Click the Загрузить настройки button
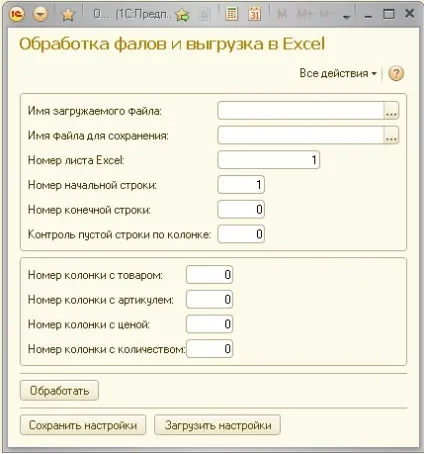The height and width of the screenshot is (454, 424). [217, 425]
